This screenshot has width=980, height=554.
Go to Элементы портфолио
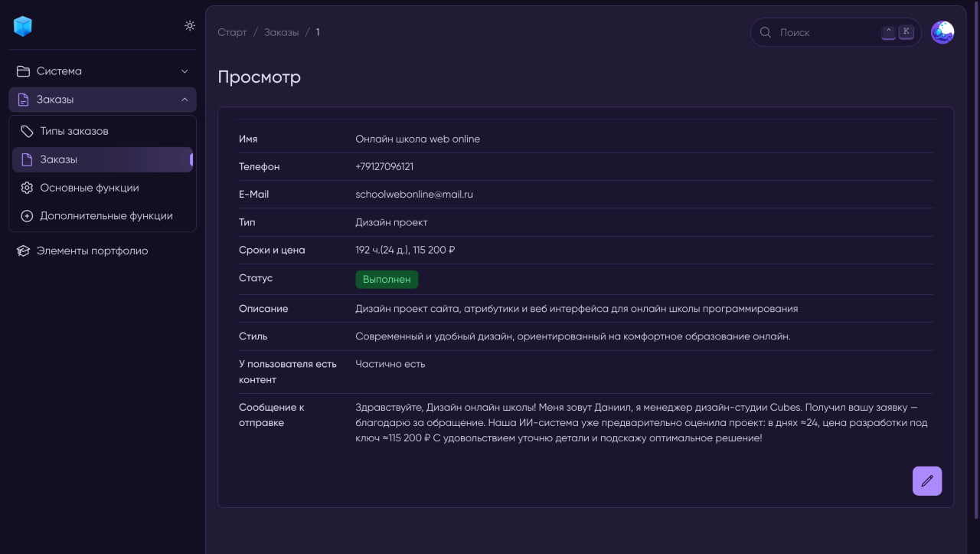(92, 251)
